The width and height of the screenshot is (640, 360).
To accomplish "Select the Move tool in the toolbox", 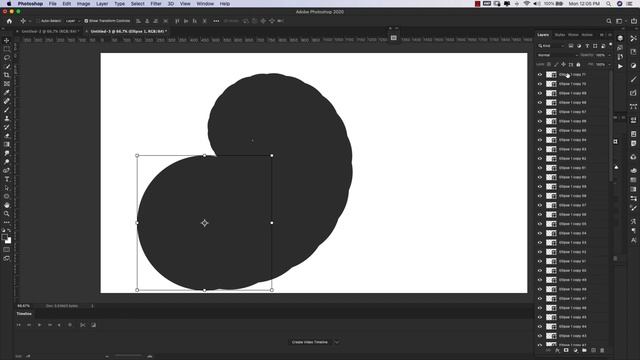I will coord(7,40).
